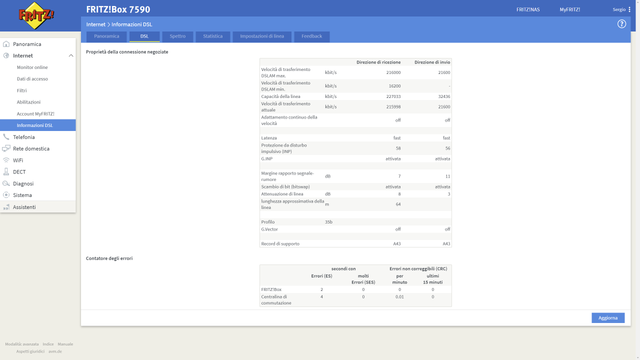Open Account MyFRITZ! in sidebar
Screen dimensions: 640x360
point(36,114)
